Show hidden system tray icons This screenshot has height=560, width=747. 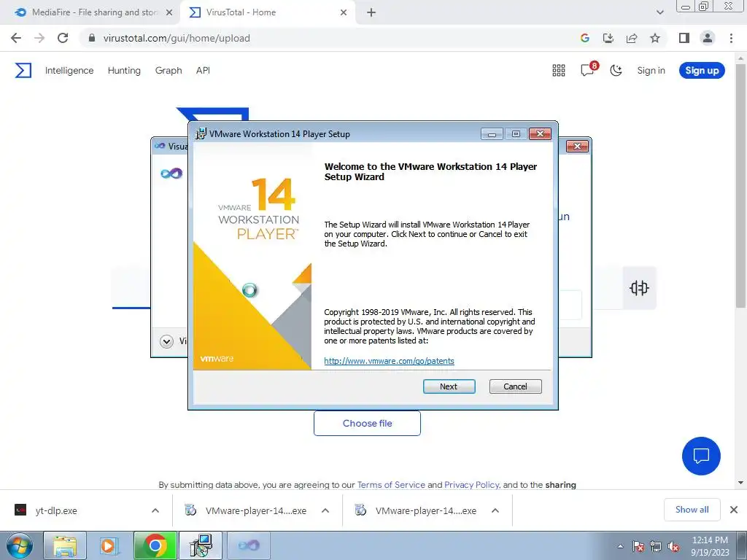tap(620, 546)
